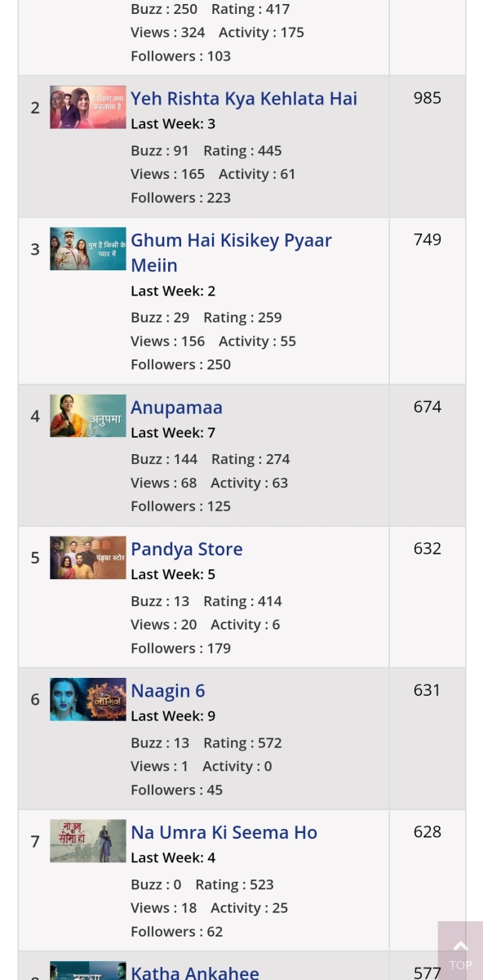Viewport: 483px width, 980px height.
Task: Open Ghum Hai Kisikey Pyaar Meiin link
Action: (x=231, y=252)
